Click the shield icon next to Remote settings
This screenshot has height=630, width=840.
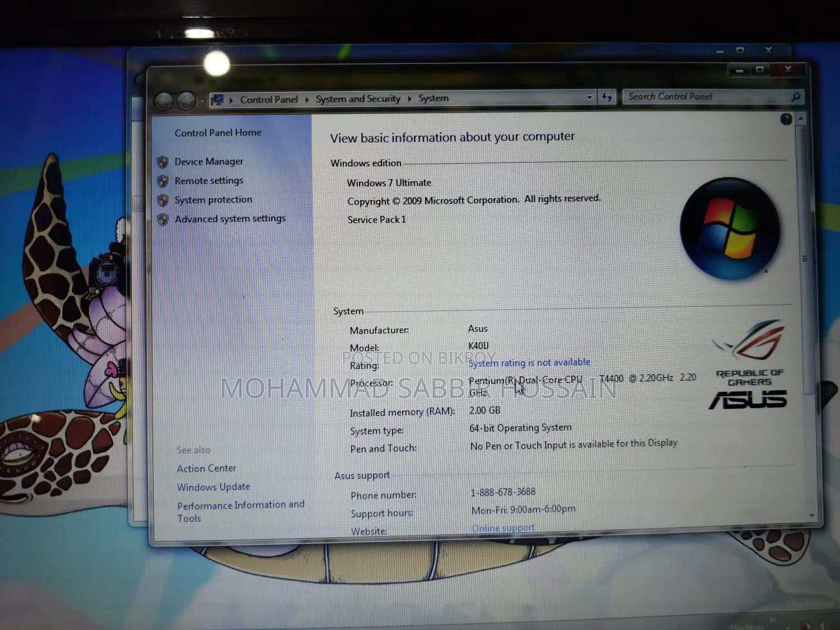pyautogui.click(x=163, y=181)
